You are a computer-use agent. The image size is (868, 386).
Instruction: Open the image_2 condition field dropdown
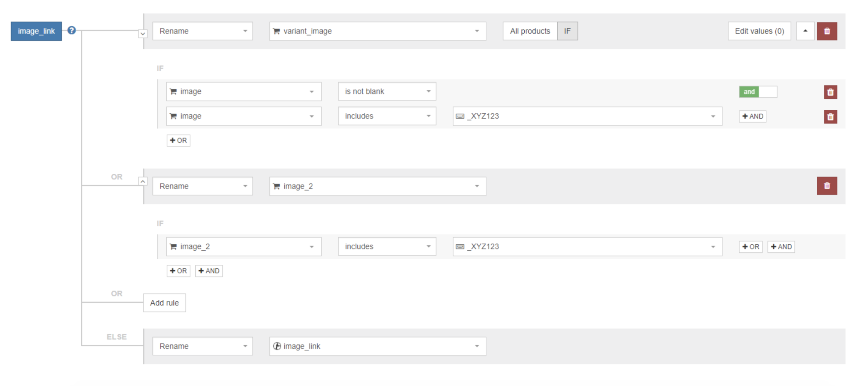tap(244, 246)
